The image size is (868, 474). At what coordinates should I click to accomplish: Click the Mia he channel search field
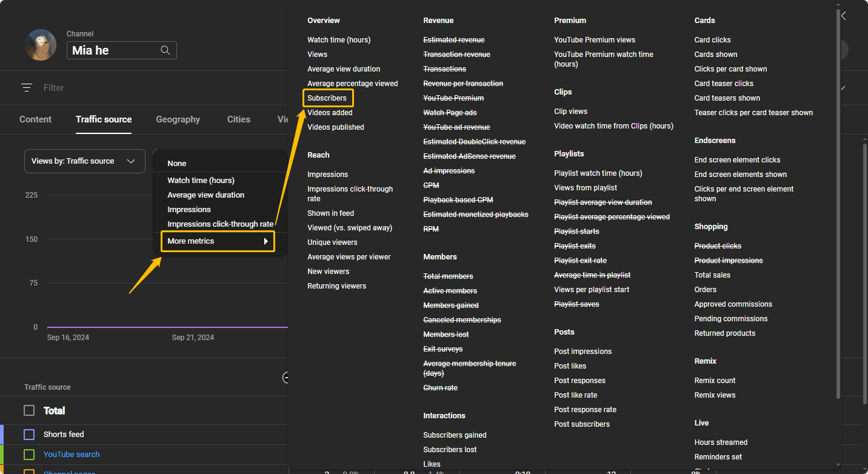pos(121,50)
